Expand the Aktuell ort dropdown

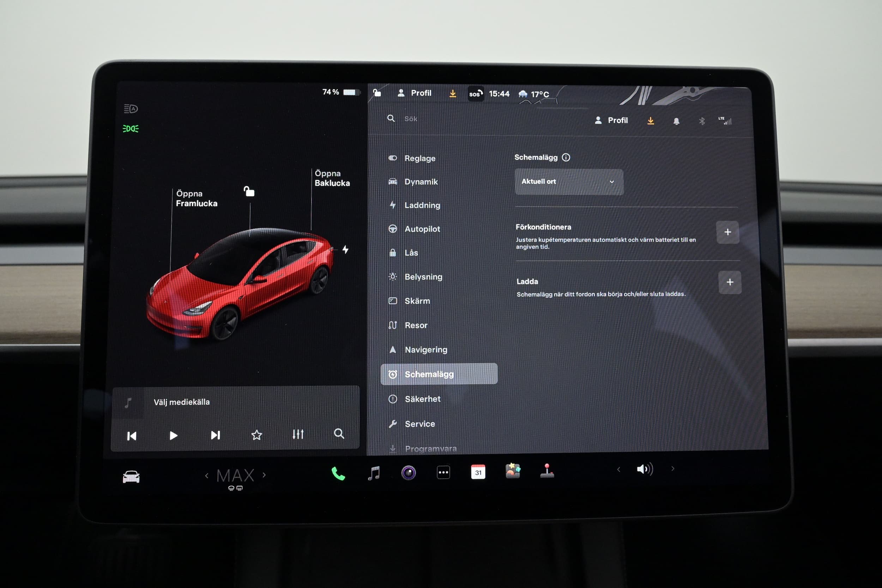click(x=569, y=182)
